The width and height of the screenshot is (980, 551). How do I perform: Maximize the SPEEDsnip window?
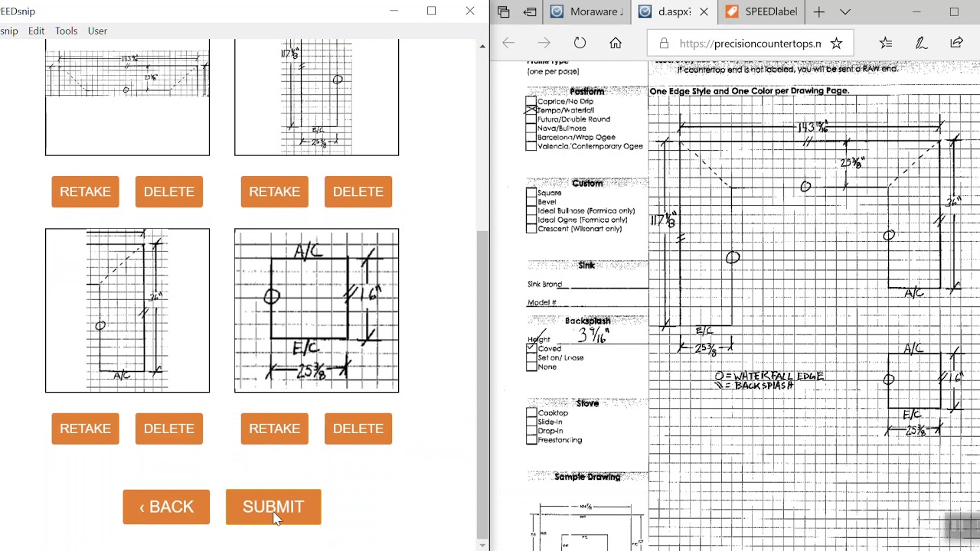coord(432,11)
